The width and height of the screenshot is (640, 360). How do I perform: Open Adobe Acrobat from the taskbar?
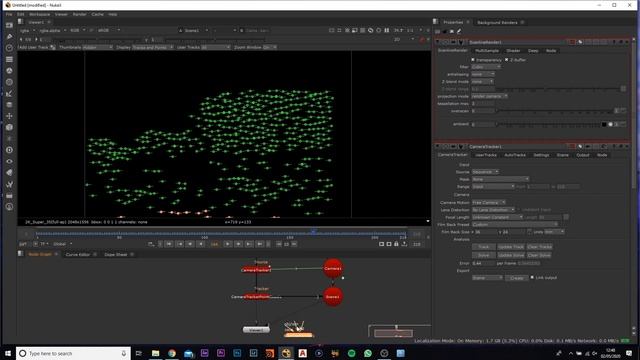pos(302,353)
